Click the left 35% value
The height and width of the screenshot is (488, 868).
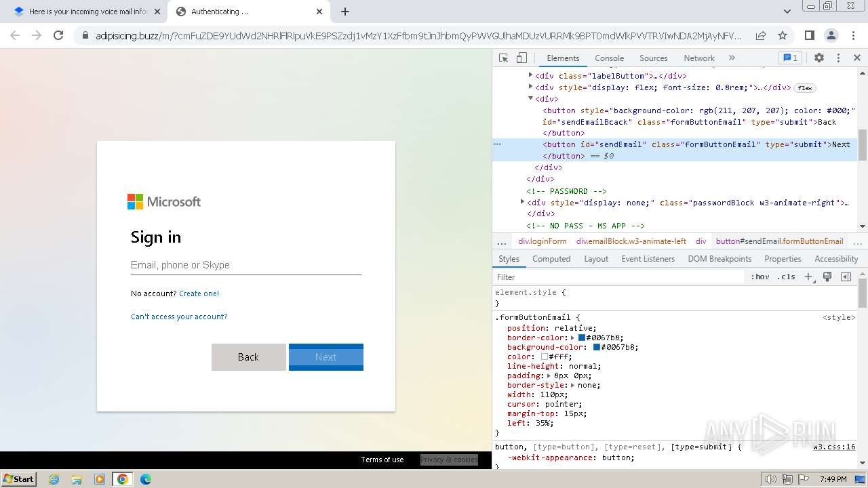[x=544, y=423]
